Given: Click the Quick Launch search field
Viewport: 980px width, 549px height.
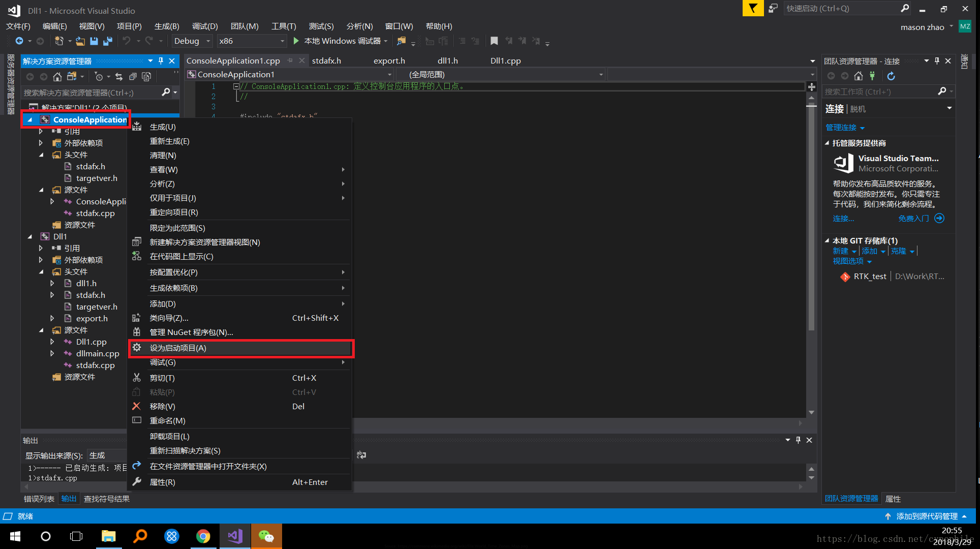Looking at the screenshot, I should tap(842, 9).
